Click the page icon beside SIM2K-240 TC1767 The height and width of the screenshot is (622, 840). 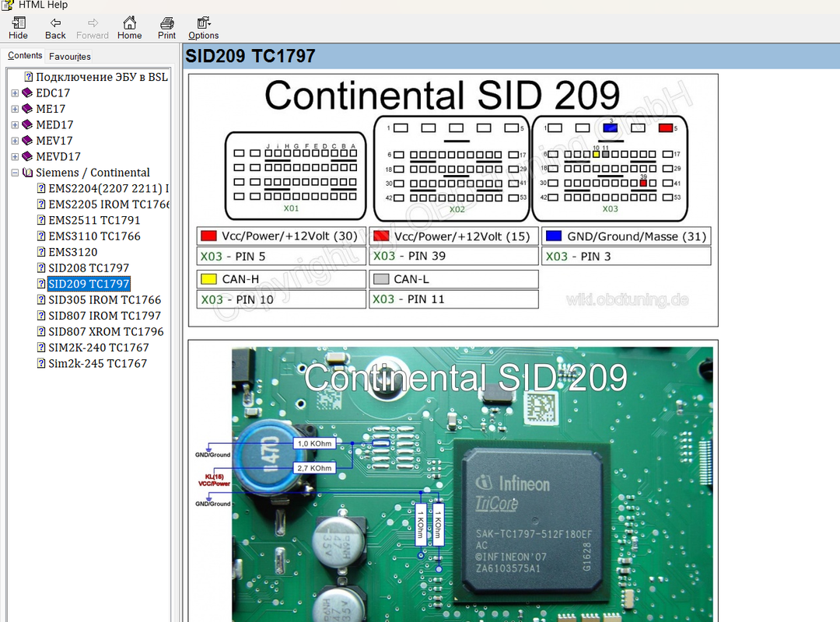(41, 348)
